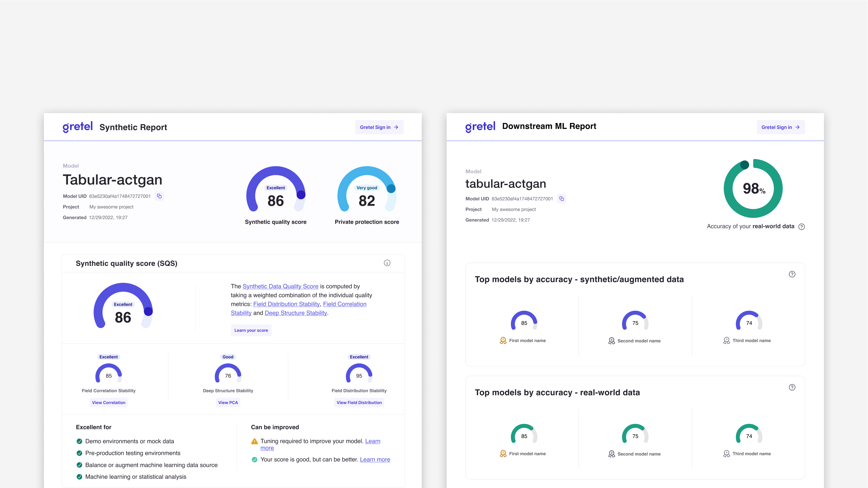Click the gold medal First model name, synthetic data
Viewport: 868px width, 488px height.
tap(523, 341)
